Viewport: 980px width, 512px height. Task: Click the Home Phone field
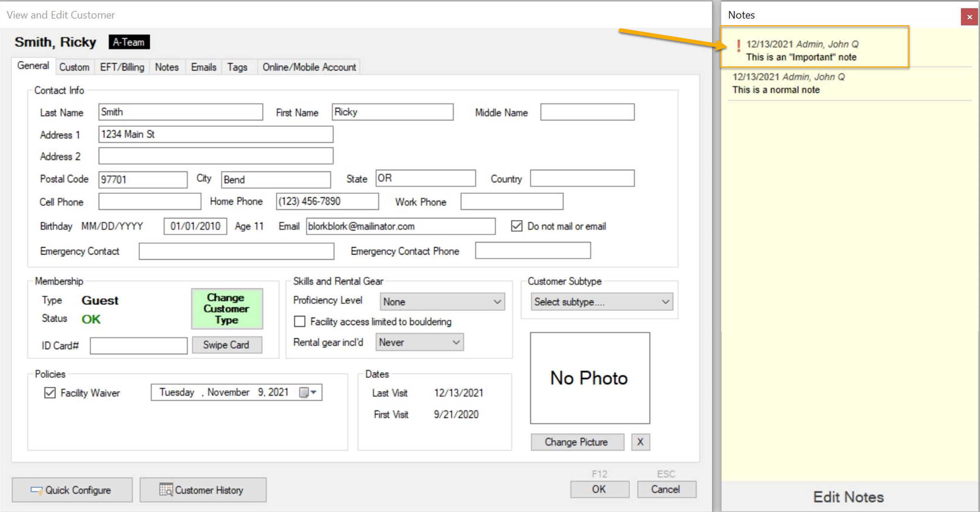[327, 201]
